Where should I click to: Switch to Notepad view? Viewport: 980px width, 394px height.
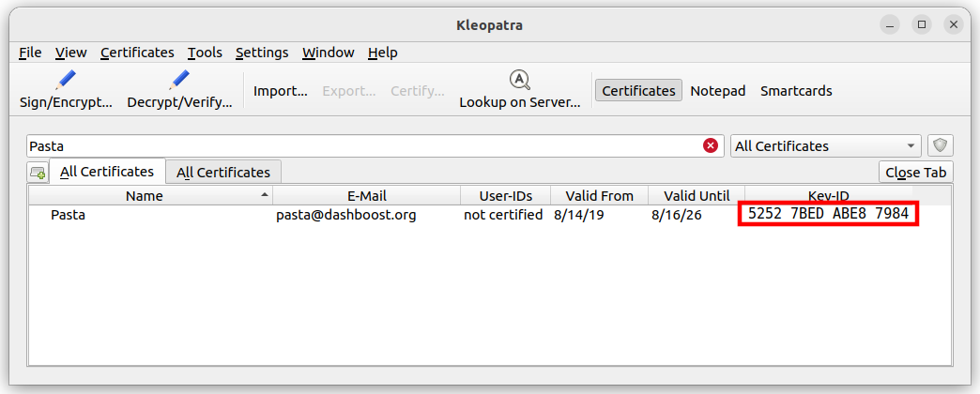pyautogui.click(x=717, y=91)
